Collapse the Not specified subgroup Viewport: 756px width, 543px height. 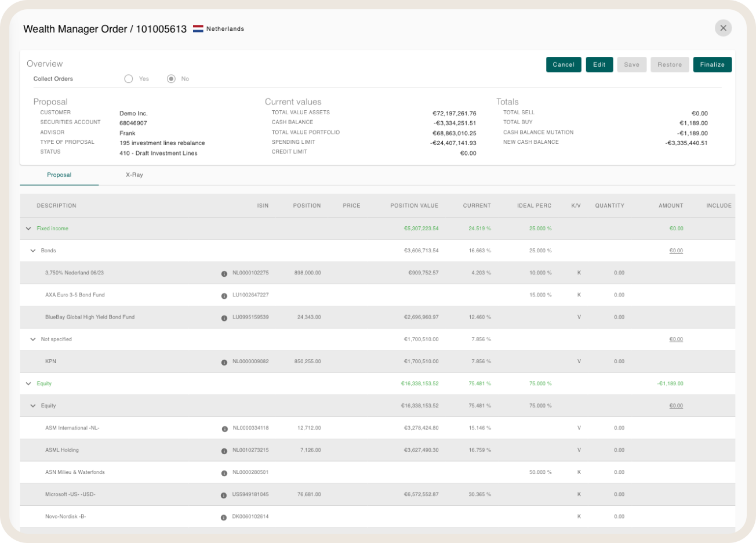(33, 339)
